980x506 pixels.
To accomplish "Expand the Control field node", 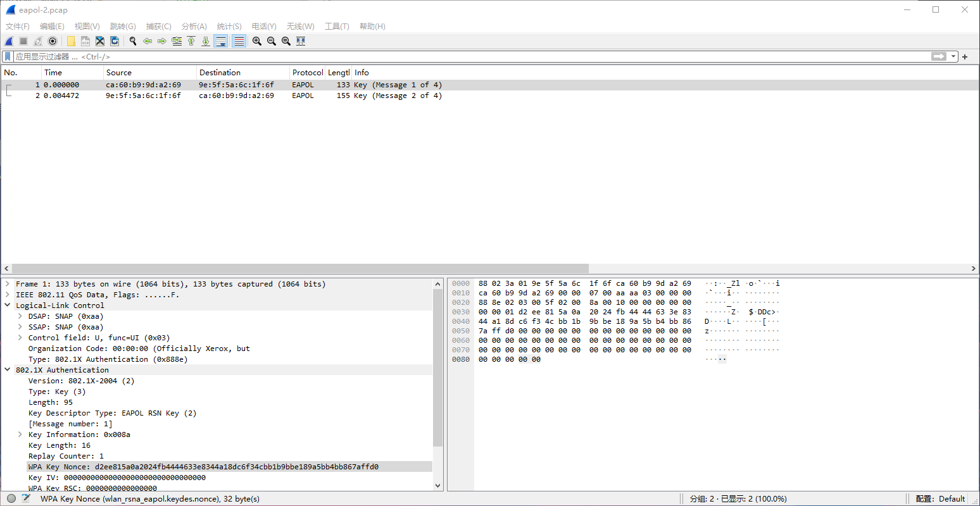I will 20,338.
